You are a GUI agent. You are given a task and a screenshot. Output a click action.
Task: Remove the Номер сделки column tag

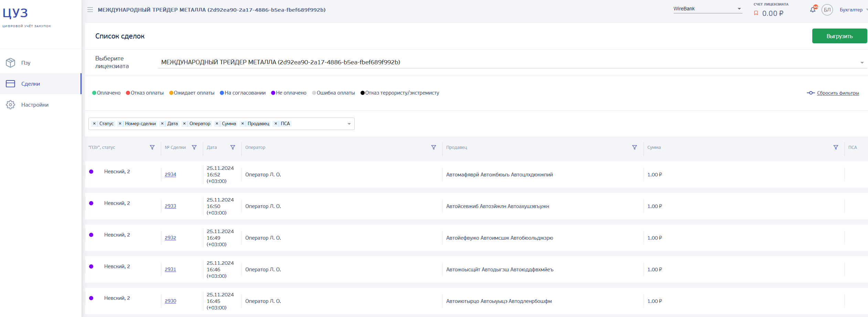120,123
